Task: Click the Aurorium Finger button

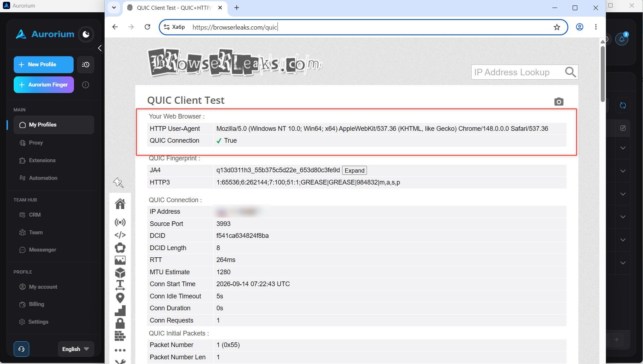Action: 44,85
